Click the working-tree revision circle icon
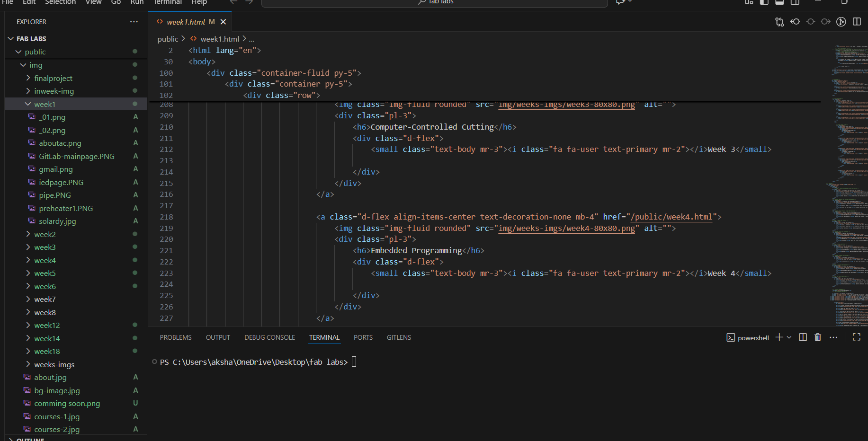Image resolution: width=868 pixels, height=441 pixels. click(811, 22)
